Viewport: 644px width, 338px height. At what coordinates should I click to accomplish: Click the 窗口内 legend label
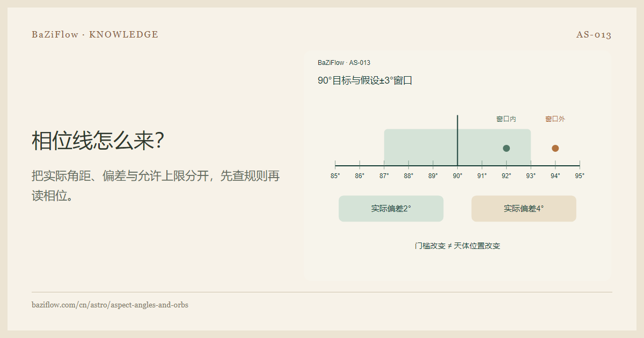[x=506, y=119]
